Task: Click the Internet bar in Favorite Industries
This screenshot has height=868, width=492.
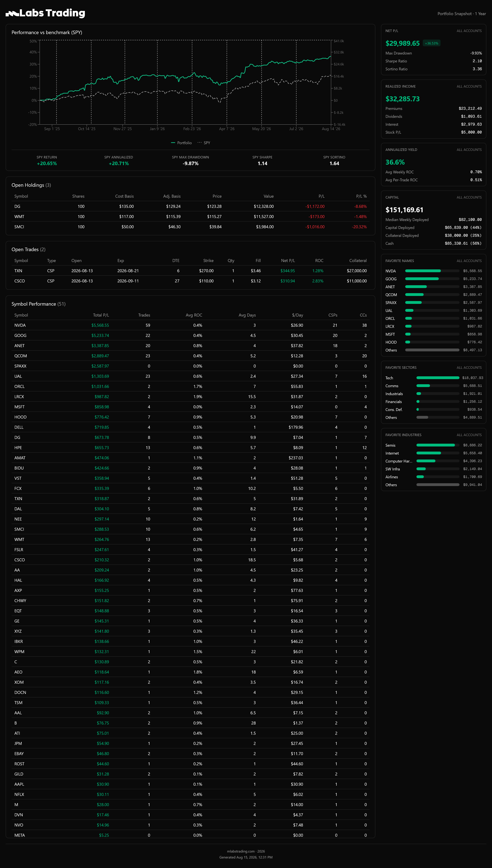Action: point(438,453)
